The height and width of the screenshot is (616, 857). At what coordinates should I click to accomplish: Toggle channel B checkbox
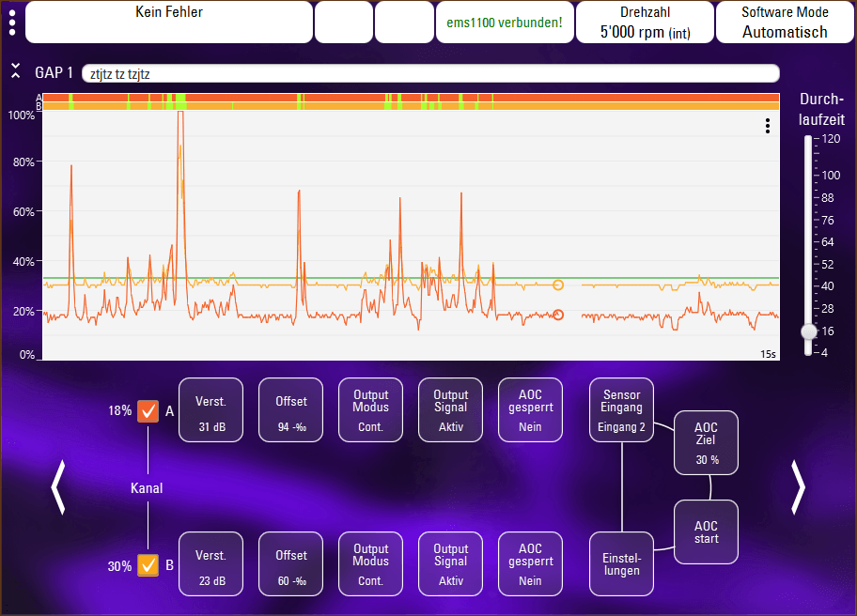(x=148, y=565)
